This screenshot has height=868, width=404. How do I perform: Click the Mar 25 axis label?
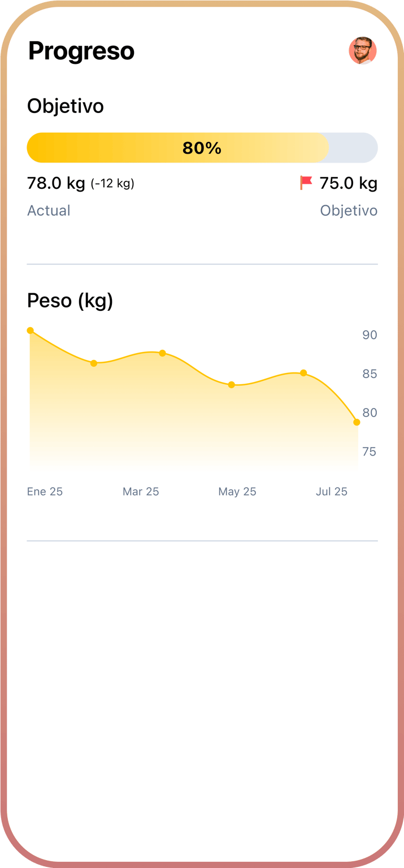[141, 491]
